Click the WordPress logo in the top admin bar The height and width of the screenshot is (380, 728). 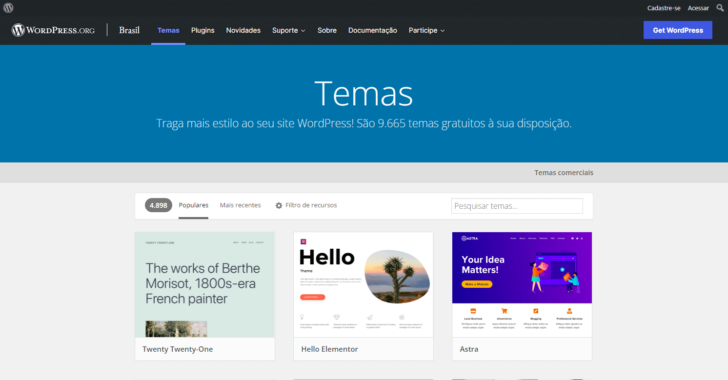[8, 8]
